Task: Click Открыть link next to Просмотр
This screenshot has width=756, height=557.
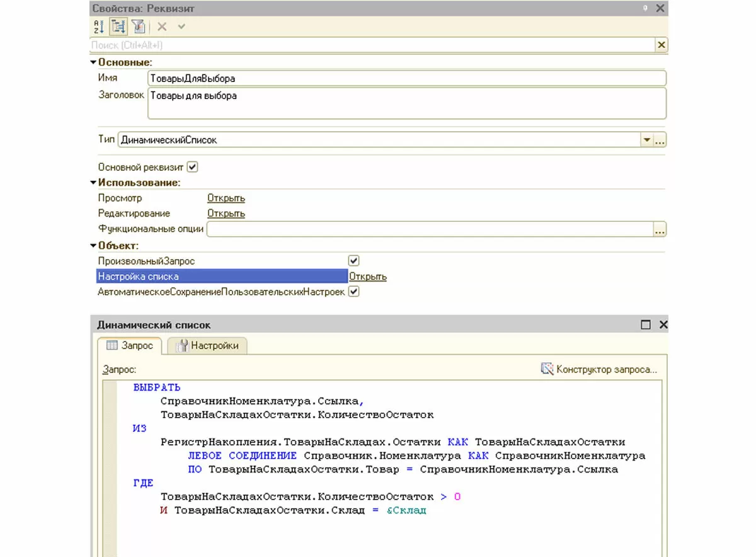Action: click(226, 198)
